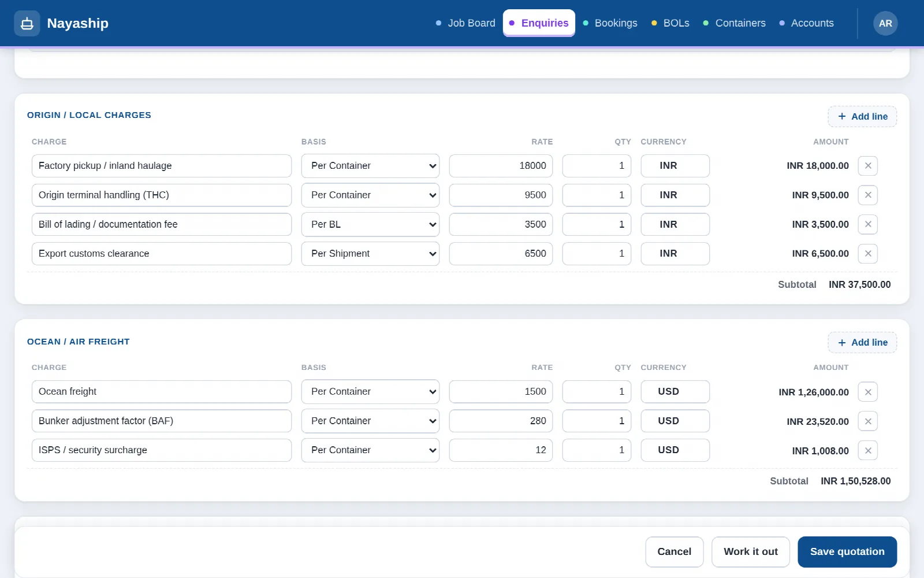Click the rate field showing 18000
Viewport: 924px width, 578px height.
point(501,166)
